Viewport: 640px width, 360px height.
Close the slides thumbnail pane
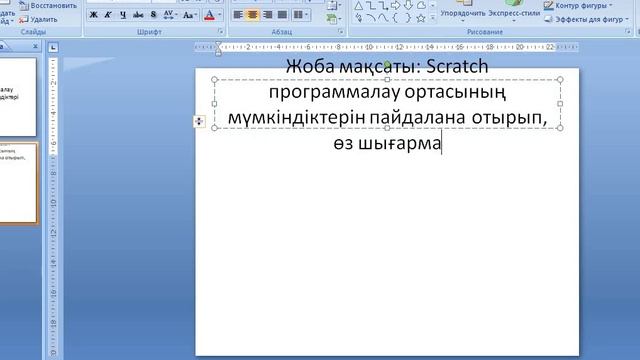tap(35, 47)
